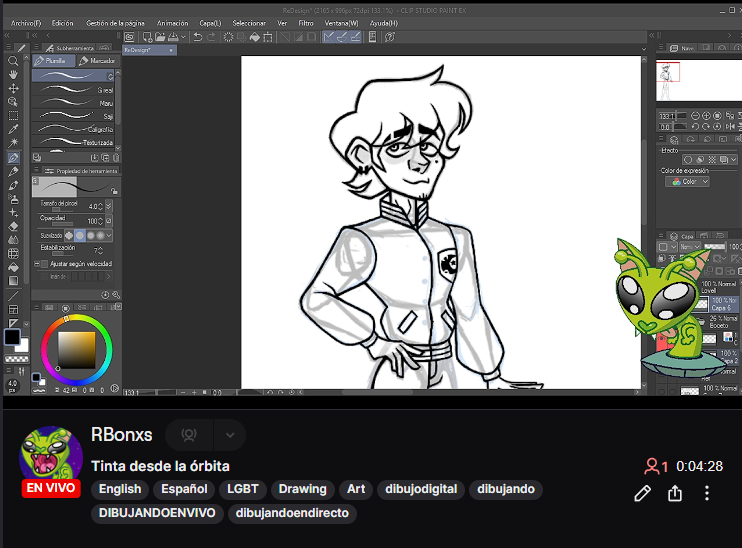Select the Hand move-view tool
The image size is (742, 548).
(x=13, y=75)
